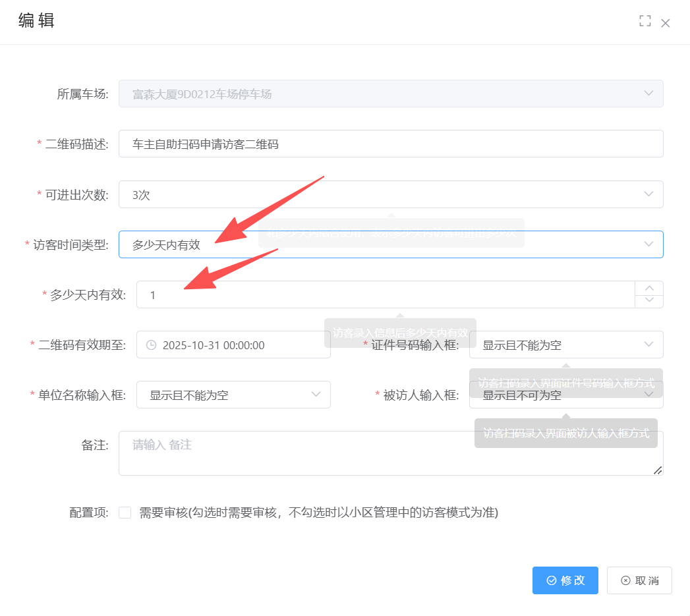
Task: Click into the 备注 remarks textarea
Action: [391, 453]
